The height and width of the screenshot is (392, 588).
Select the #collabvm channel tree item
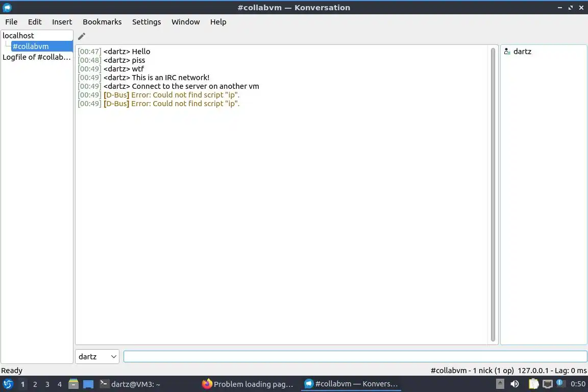coord(42,46)
